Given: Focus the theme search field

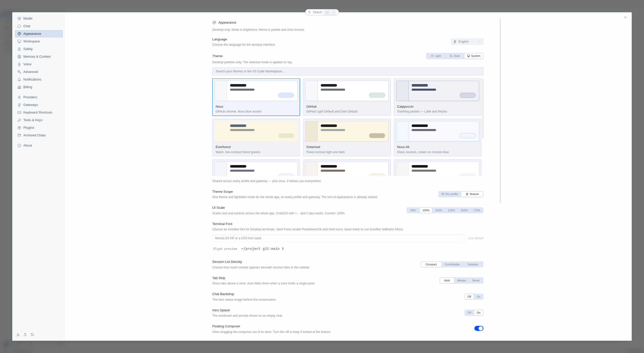Looking at the screenshot, I should click(348, 71).
